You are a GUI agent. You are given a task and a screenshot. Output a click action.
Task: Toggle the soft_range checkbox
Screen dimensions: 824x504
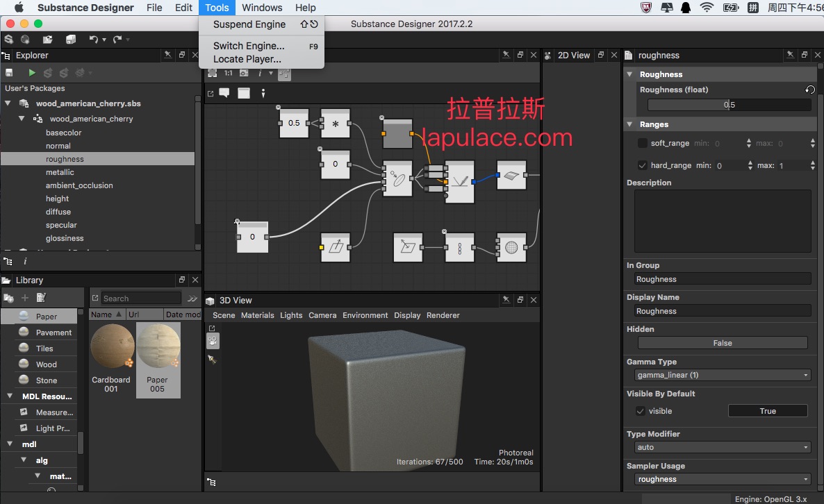[642, 143]
